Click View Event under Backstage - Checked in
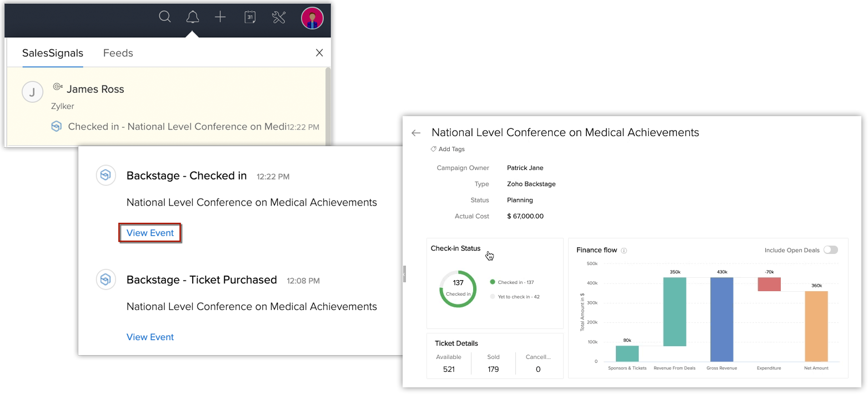This screenshot has width=868, height=394. point(150,233)
